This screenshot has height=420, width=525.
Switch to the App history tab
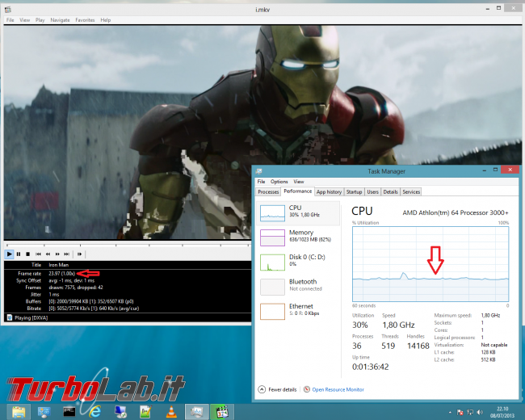[329, 192]
